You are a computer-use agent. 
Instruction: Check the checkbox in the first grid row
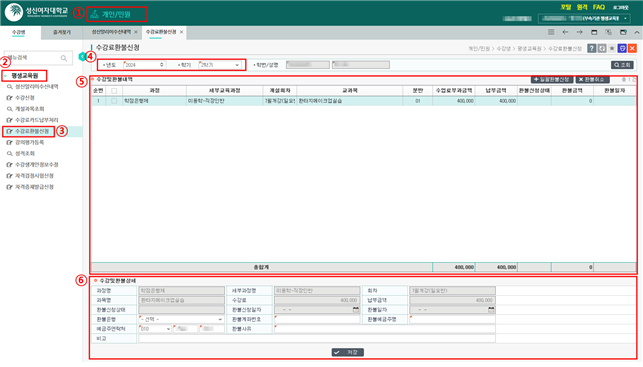point(114,101)
